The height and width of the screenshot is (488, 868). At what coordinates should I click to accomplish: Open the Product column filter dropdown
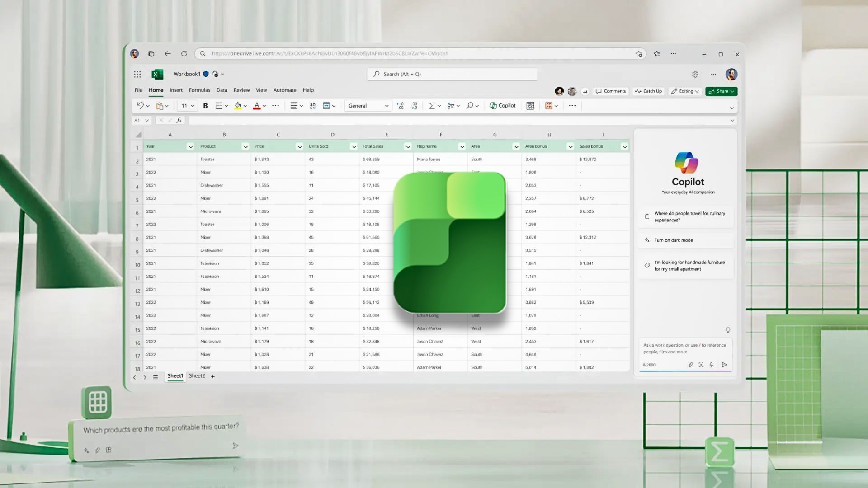[245, 147]
